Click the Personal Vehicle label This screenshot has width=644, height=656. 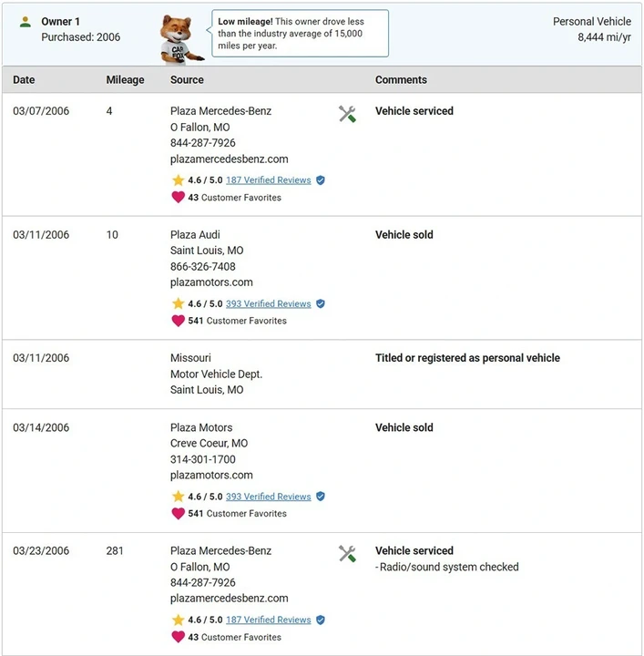pos(592,21)
